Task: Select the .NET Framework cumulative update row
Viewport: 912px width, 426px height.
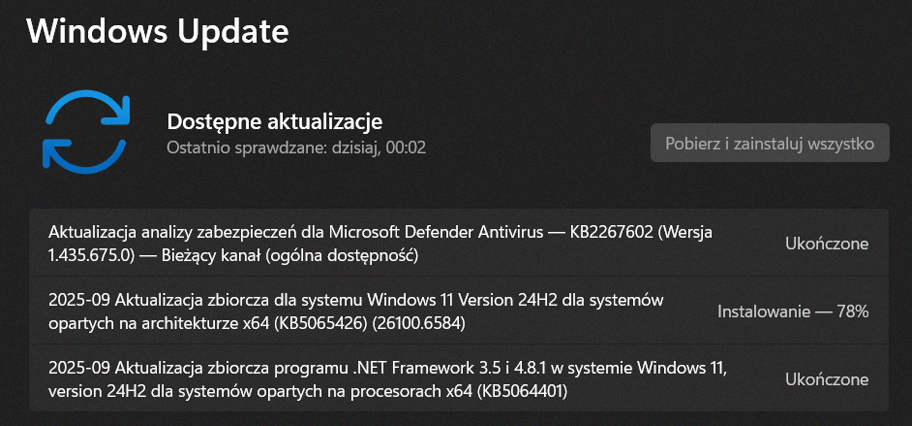Action: [x=458, y=379]
